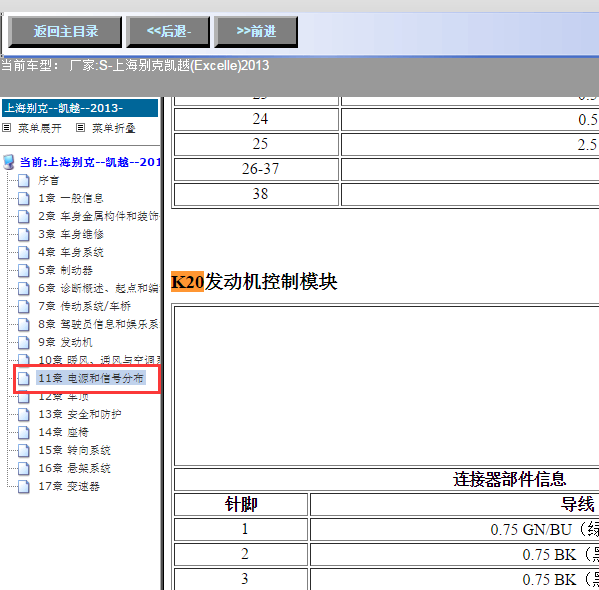Click table cell 25 in pin column

(256, 144)
